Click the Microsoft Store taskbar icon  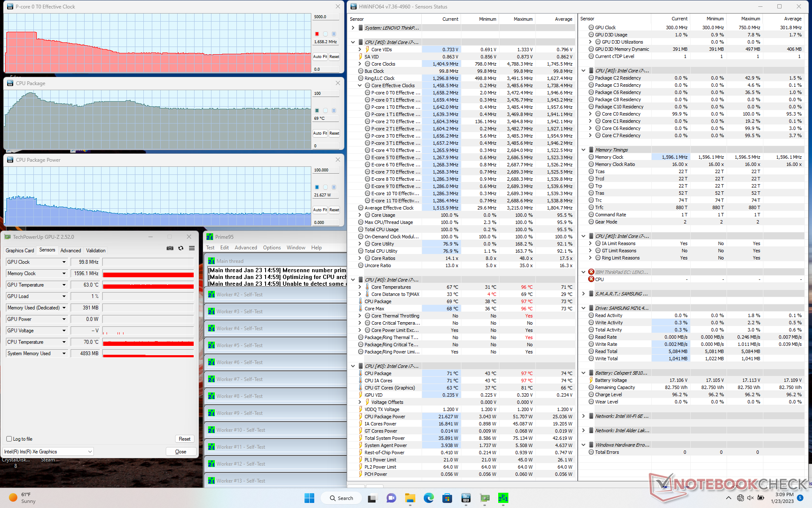[447, 498]
